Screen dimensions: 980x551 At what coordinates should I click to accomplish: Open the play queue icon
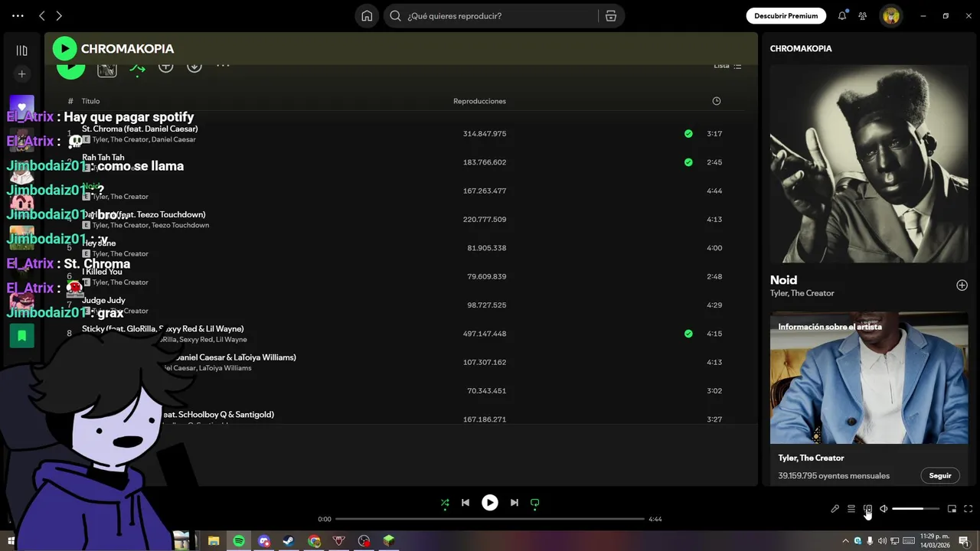(851, 509)
